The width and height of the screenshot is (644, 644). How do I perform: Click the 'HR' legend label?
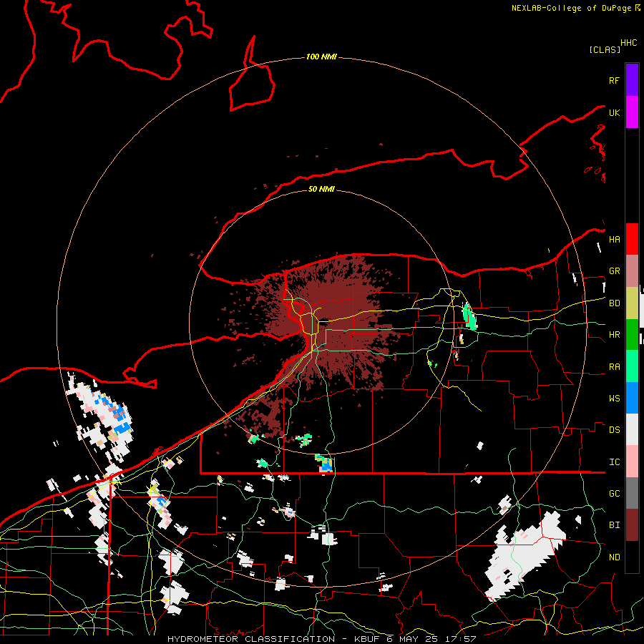pos(614,335)
